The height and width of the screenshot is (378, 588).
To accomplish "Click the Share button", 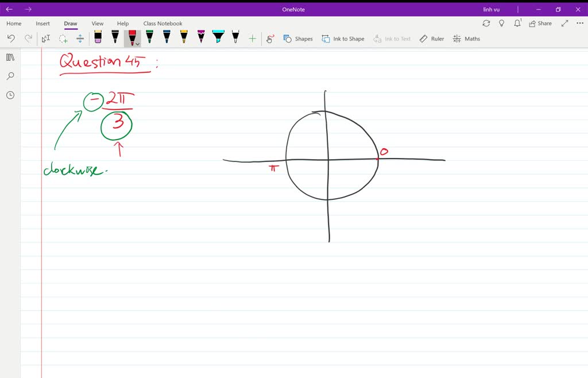I will [x=539, y=23].
